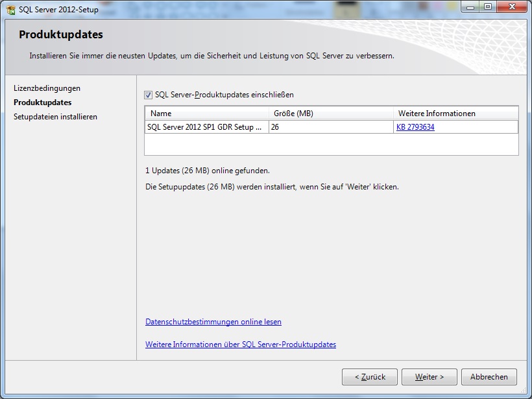Screen dimensions: 532x399
Task: Click the '1 Updates (26 MB) online gefunden.' text
Action: [x=208, y=171]
